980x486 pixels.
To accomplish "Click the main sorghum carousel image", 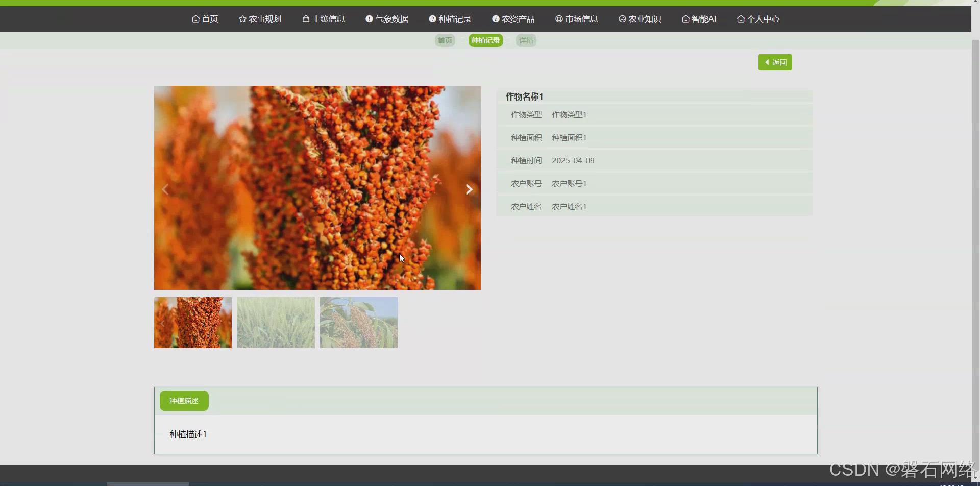I will point(317,188).
